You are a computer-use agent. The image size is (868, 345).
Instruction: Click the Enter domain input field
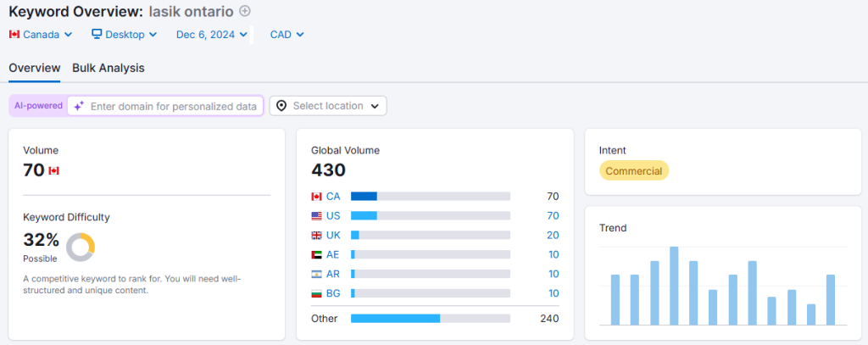pos(173,106)
